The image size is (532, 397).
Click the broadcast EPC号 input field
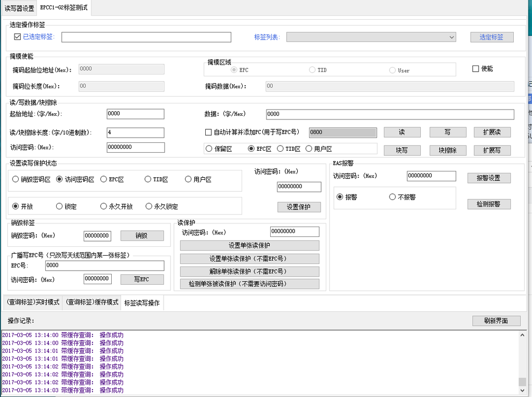pos(104,266)
